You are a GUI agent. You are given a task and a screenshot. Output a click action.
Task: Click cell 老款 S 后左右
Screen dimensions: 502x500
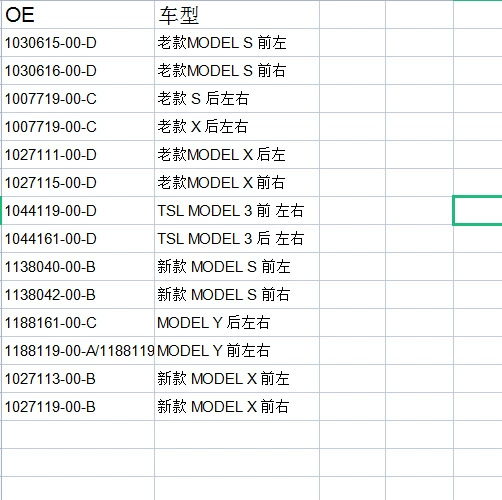coord(237,99)
